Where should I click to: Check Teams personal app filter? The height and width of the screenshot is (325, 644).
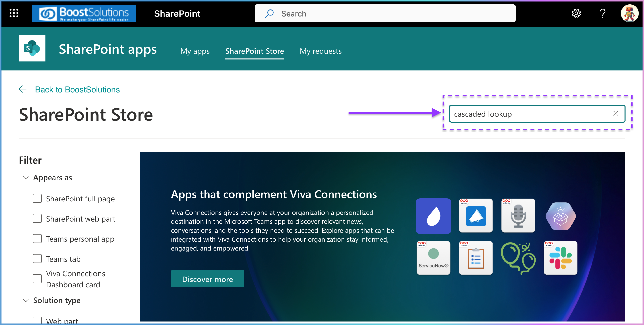coord(37,238)
